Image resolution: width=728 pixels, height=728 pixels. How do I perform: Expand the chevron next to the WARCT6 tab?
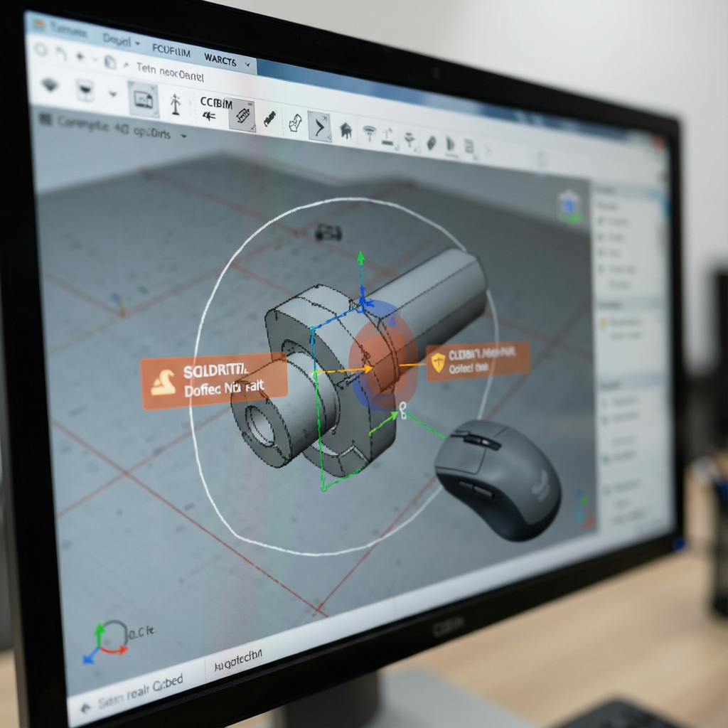(x=247, y=65)
